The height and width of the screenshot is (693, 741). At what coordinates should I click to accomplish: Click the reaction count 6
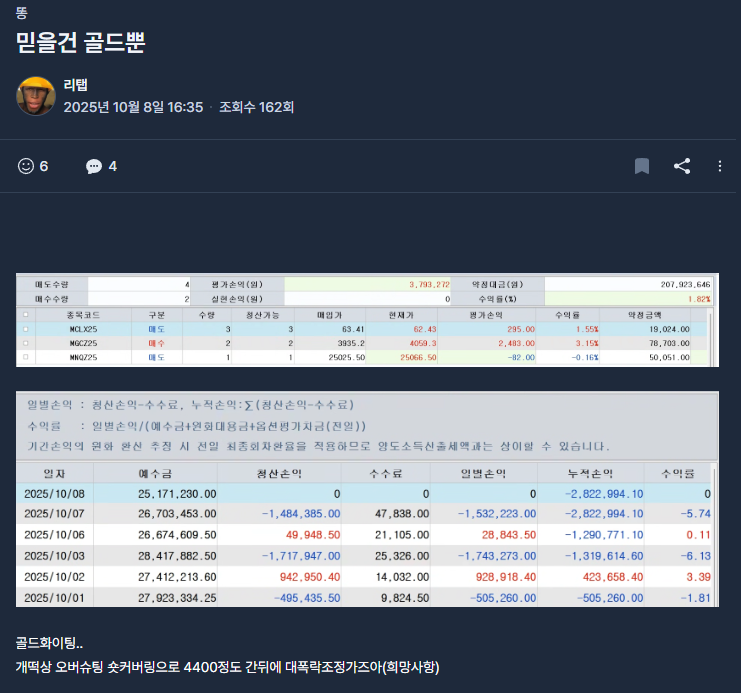point(44,166)
